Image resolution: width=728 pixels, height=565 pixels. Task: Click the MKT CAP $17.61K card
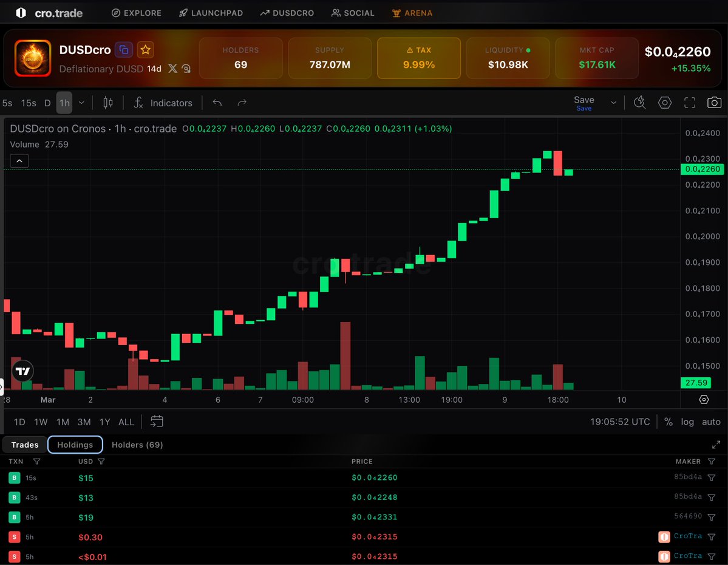[x=597, y=58]
